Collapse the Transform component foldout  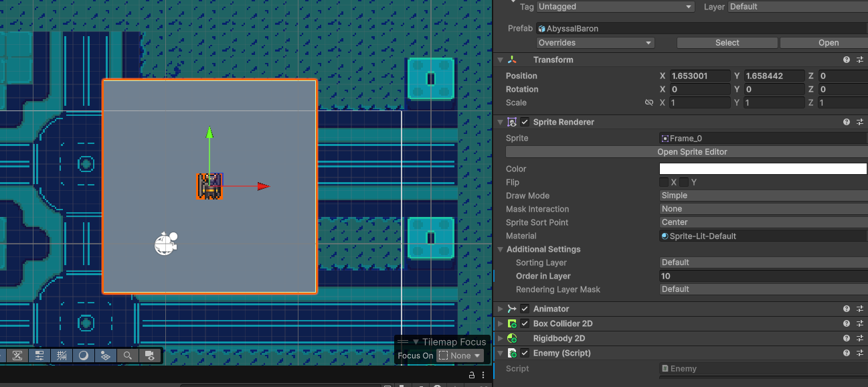pos(500,60)
